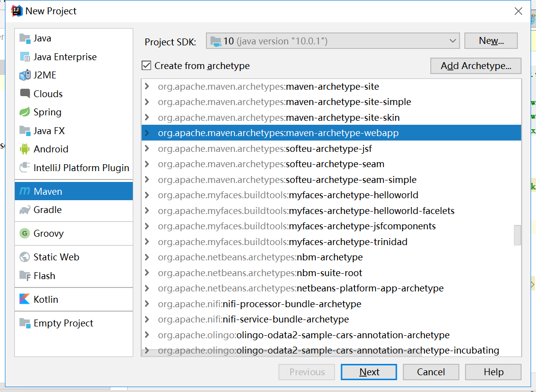Click the Groovy project icon
Image resolution: width=536 pixels, height=392 pixels.
pyautogui.click(x=25, y=233)
